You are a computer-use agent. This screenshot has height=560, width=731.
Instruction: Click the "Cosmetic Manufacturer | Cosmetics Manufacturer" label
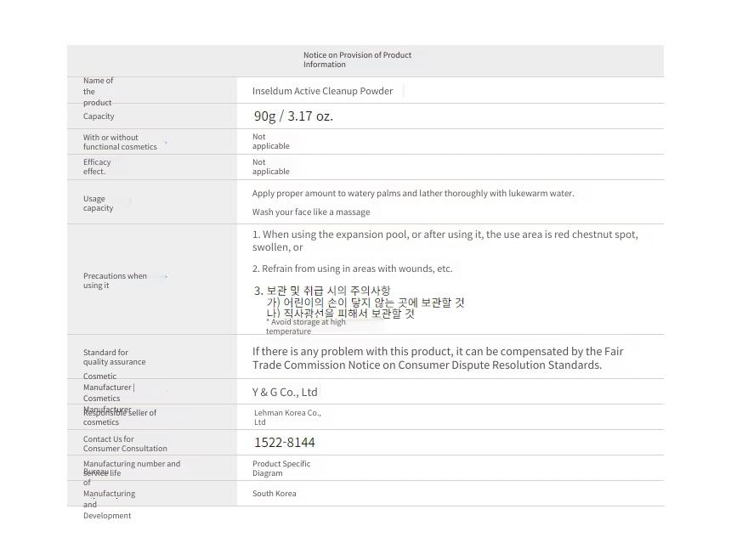(x=109, y=393)
